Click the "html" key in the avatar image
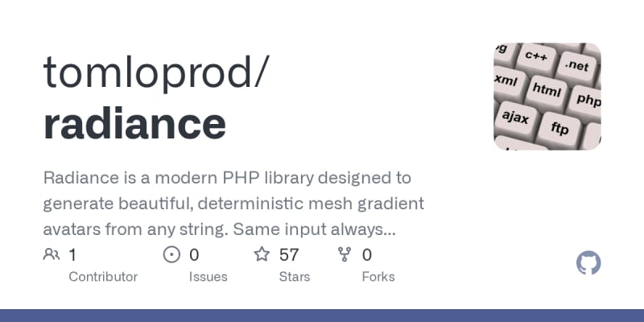The width and height of the screenshot is (644, 322). point(547,89)
